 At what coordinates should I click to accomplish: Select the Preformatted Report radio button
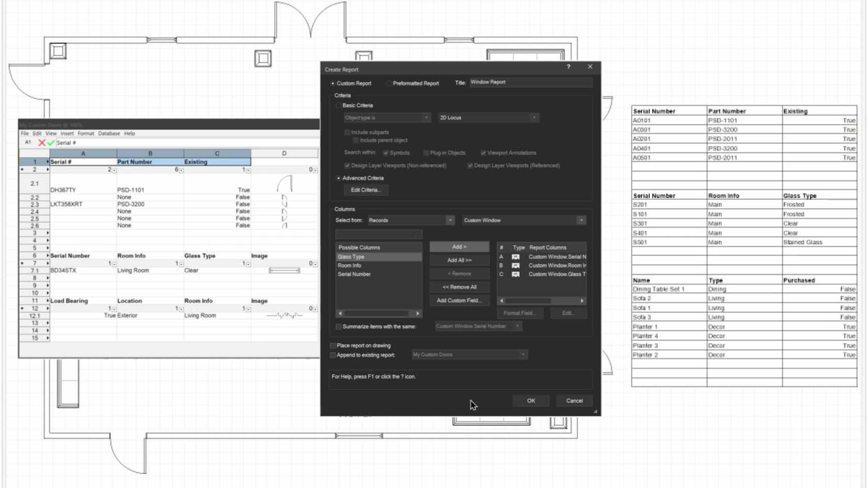pyautogui.click(x=389, y=83)
